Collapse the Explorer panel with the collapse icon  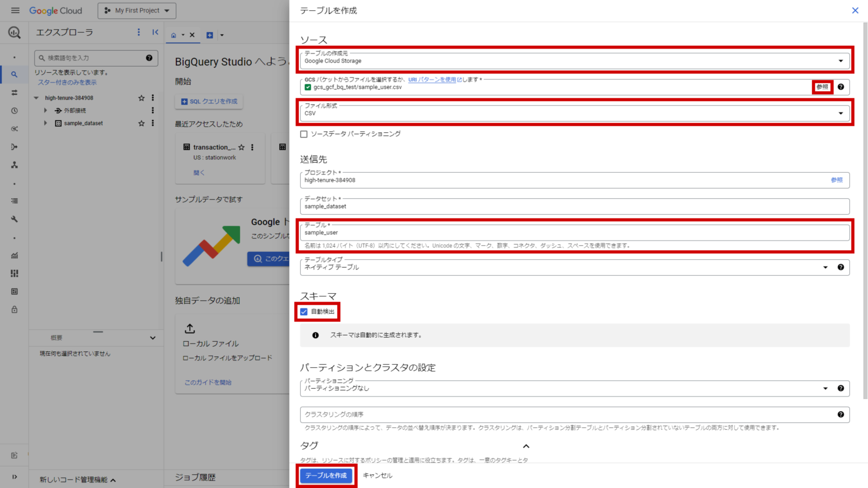156,32
